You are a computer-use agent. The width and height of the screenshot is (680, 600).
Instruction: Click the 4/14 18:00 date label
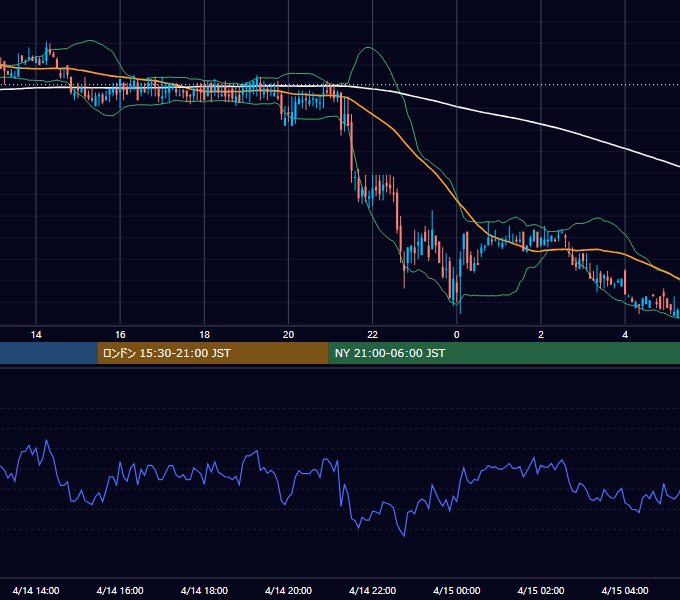[204, 590]
